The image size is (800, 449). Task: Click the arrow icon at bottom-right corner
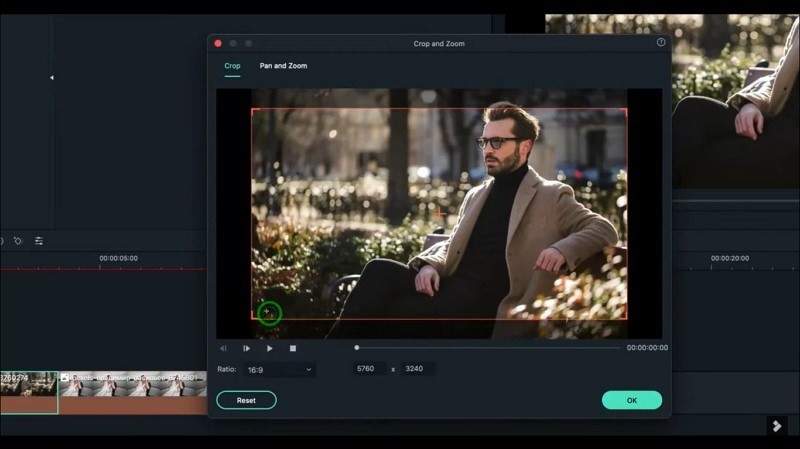pyautogui.click(x=777, y=426)
